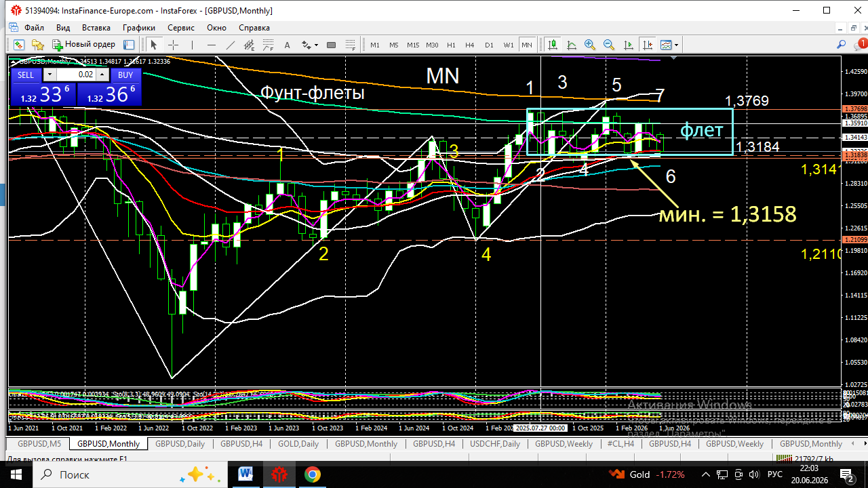Open the indicators template dropdown arrow
This screenshot has height=488, width=868.
[676, 45]
